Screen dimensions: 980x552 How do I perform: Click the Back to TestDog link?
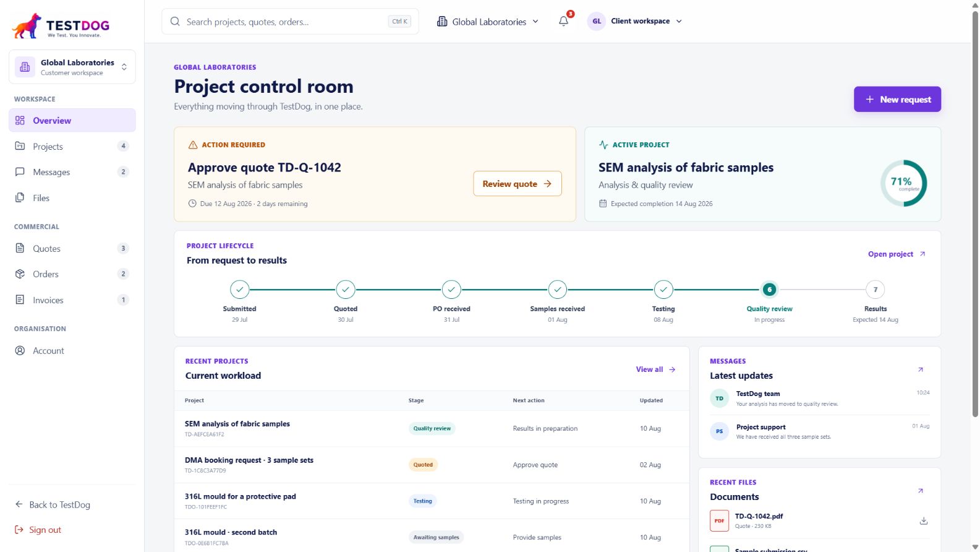[53, 504]
